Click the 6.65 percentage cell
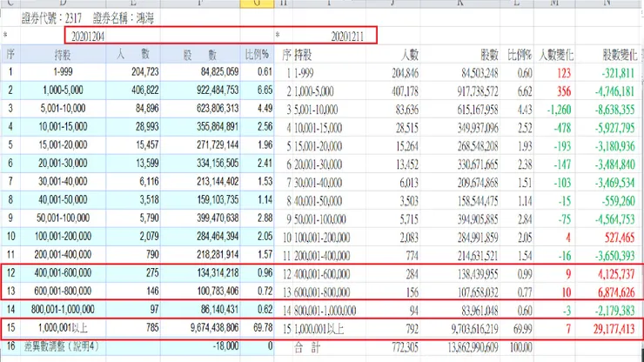The width and height of the screenshot is (644, 362). [265, 90]
